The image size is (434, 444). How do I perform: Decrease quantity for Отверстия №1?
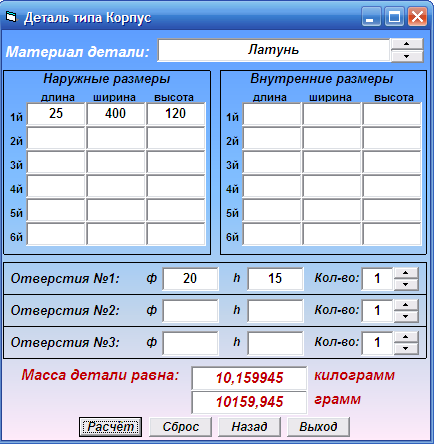(406, 284)
